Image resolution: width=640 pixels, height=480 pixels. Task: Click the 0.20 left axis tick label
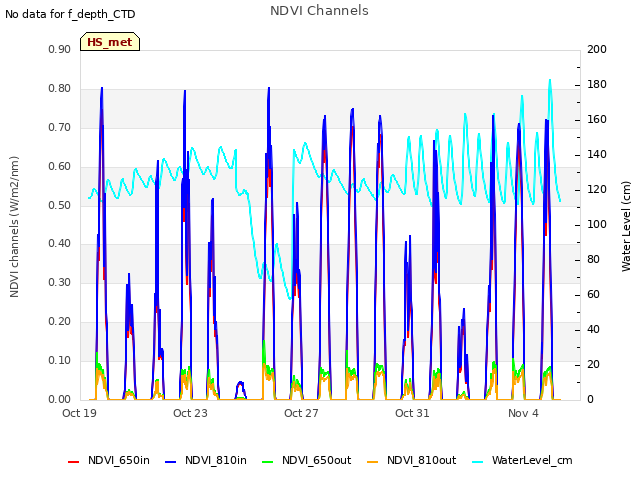click(x=60, y=322)
